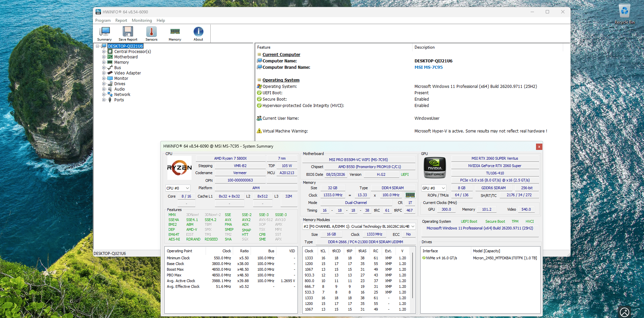Viewport: 644px width, 318px height.
Task: Click the memory module chip icon
Action: click(x=410, y=195)
